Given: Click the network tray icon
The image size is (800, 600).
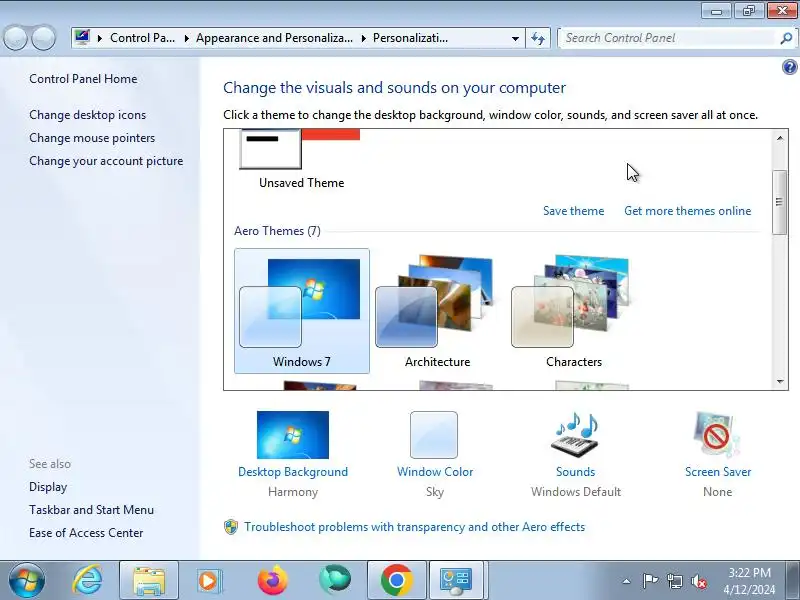Looking at the screenshot, I should pyautogui.click(x=674, y=581).
